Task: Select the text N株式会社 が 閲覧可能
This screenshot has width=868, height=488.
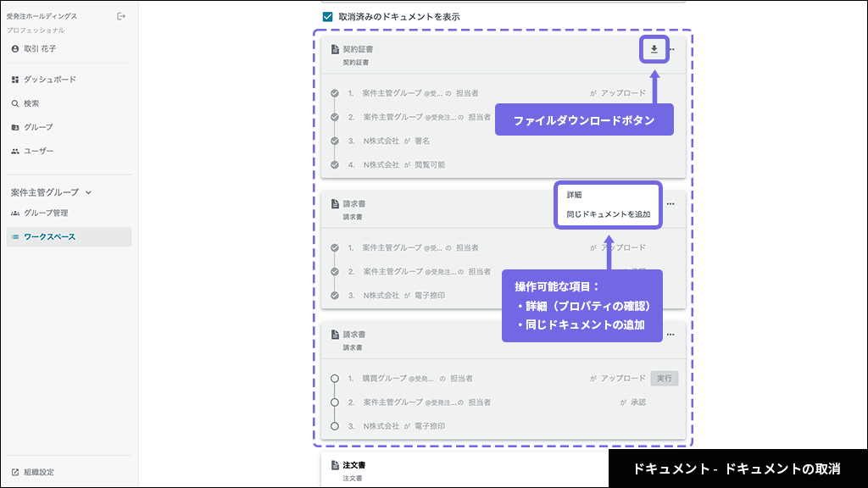Action: point(404,165)
